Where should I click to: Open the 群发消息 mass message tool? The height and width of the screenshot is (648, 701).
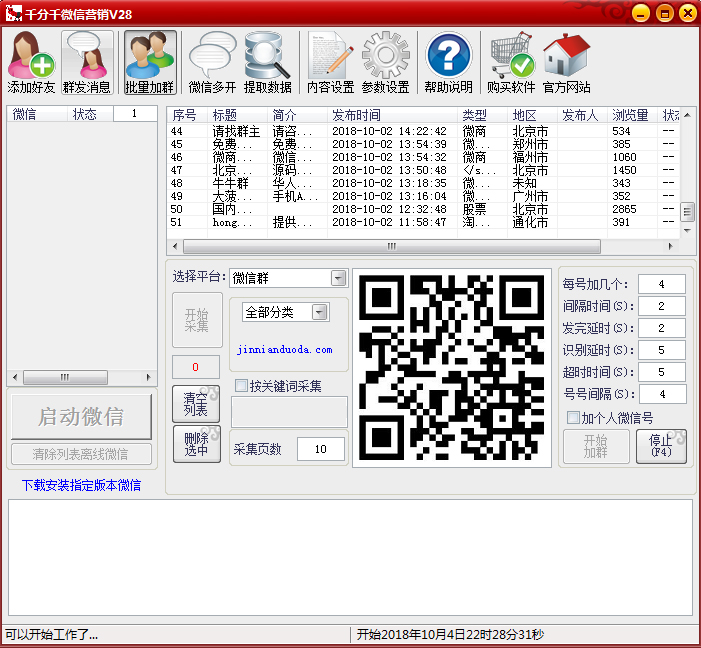87,63
